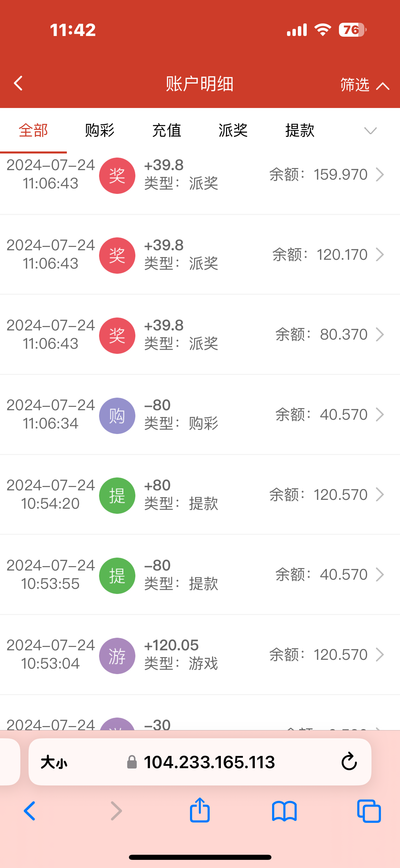
Task: Switch to the 购彩 tab
Action: (100, 131)
